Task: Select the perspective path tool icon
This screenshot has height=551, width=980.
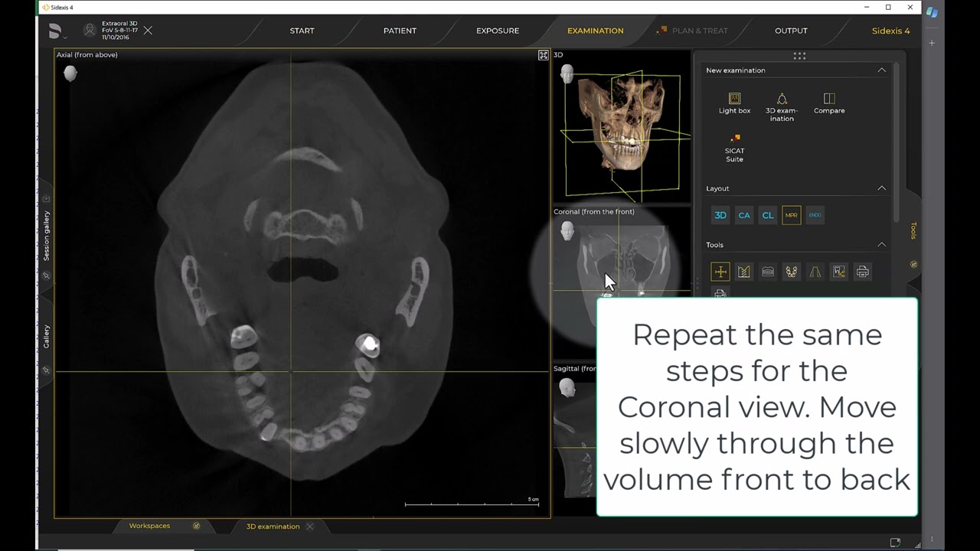Action: coord(815,272)
